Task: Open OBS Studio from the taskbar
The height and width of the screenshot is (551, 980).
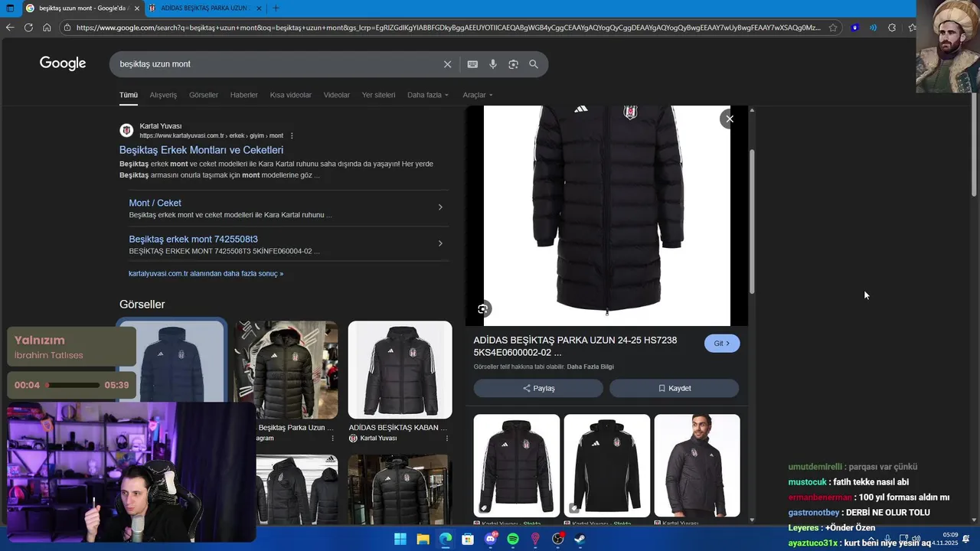Action: tap(558, 540)
